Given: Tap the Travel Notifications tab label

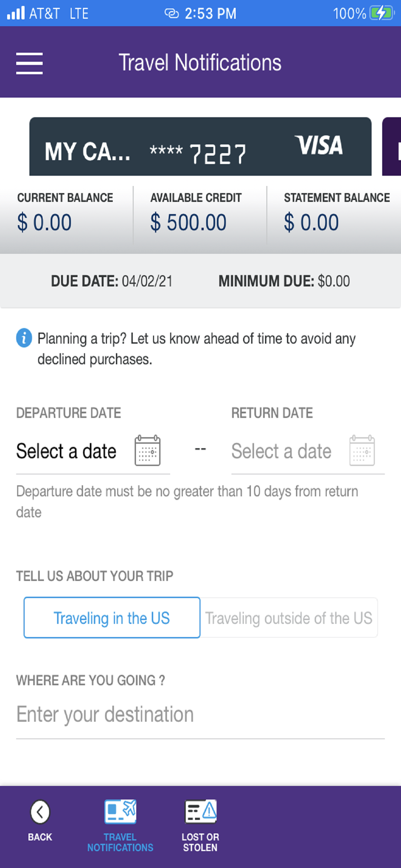Looking at the screenshot, I should click(120, 842).
